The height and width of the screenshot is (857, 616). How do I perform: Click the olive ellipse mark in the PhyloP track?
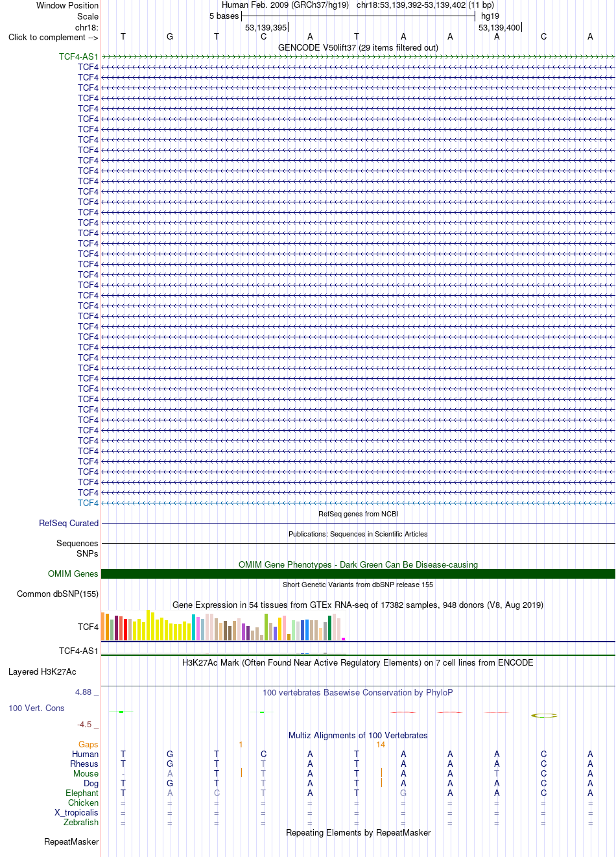click(544, 716)
